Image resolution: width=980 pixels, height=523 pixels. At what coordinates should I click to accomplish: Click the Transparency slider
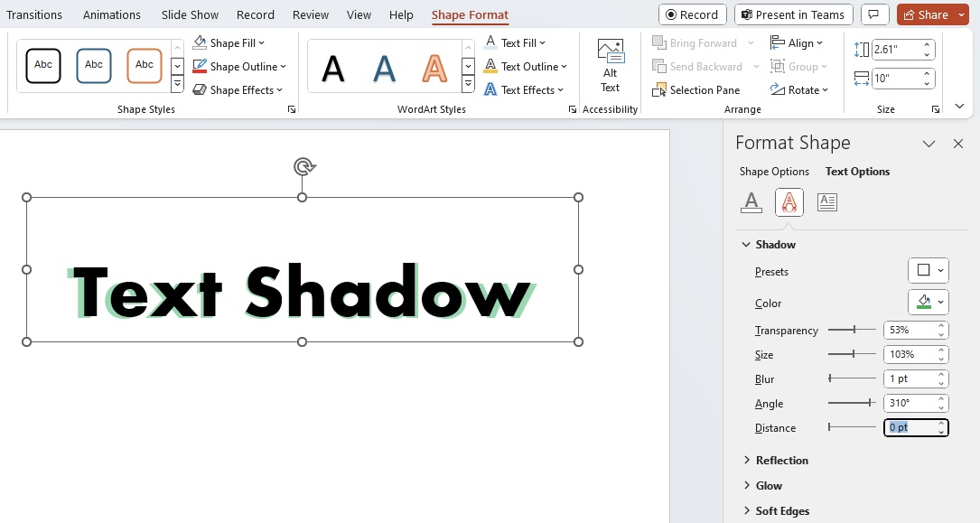(x=852, y=330)
